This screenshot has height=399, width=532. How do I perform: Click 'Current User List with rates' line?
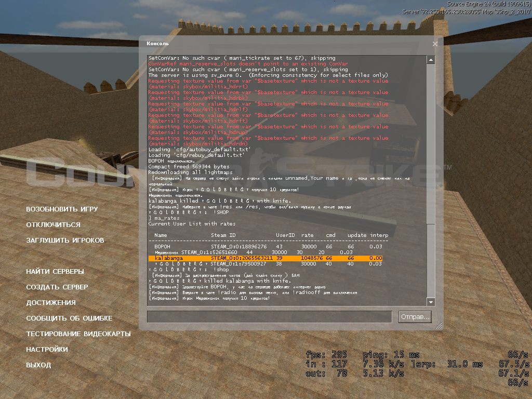(192, 224)
